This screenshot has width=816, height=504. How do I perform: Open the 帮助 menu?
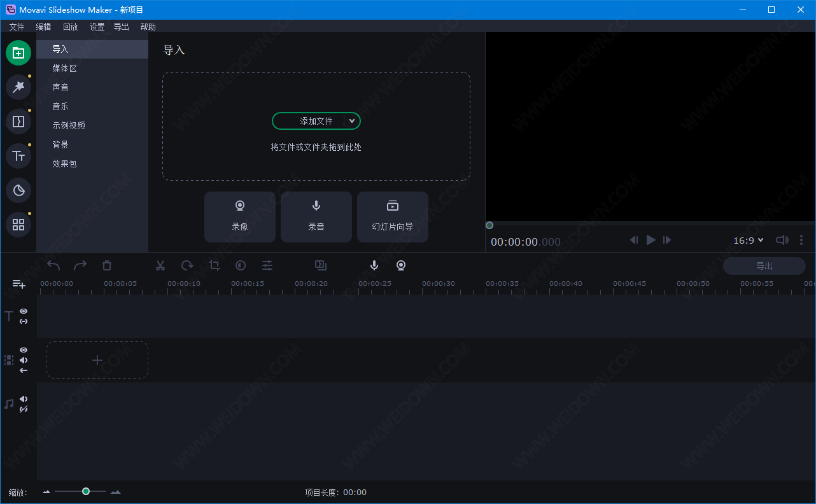pyautogui.click(x=148, y=27)
